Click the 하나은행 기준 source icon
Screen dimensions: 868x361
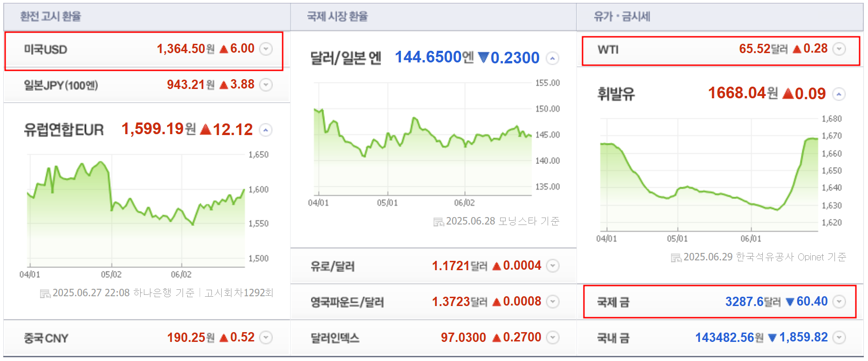[45, 293]
